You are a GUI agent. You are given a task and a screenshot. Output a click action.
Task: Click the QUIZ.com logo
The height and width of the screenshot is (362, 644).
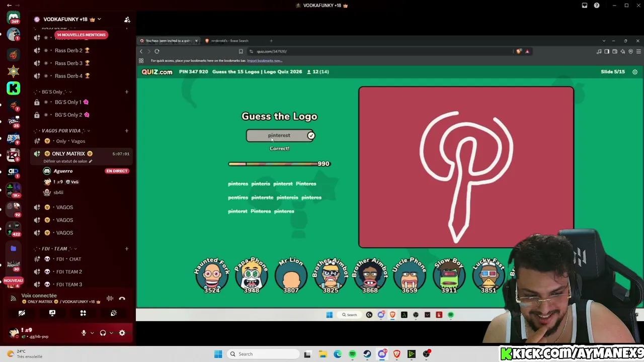[157, 72]
